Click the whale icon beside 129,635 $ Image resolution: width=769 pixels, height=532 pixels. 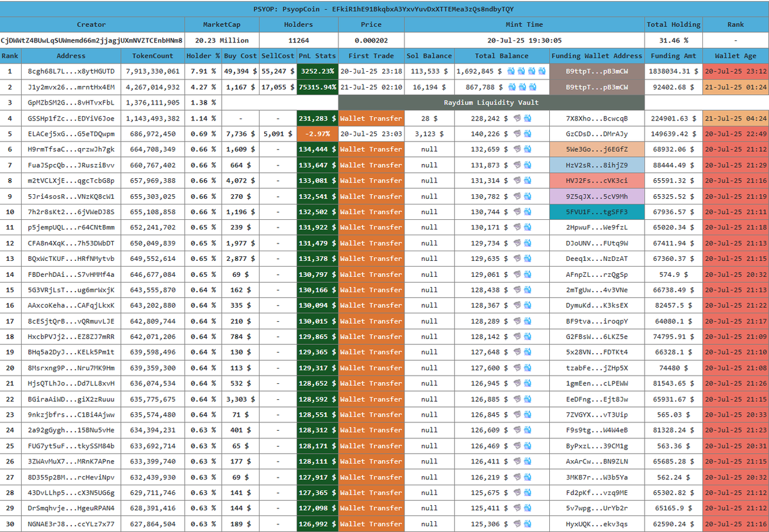coord(527,259)
